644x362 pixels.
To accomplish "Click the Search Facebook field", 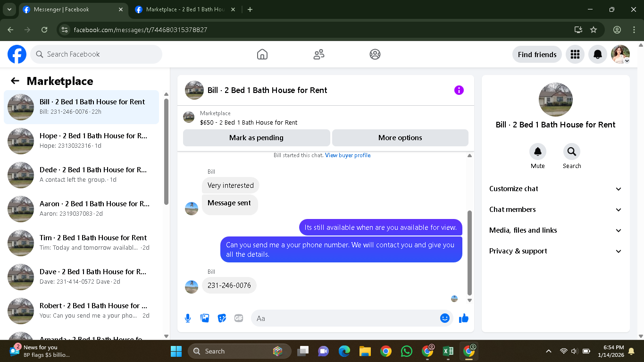I will pos(96,54).
